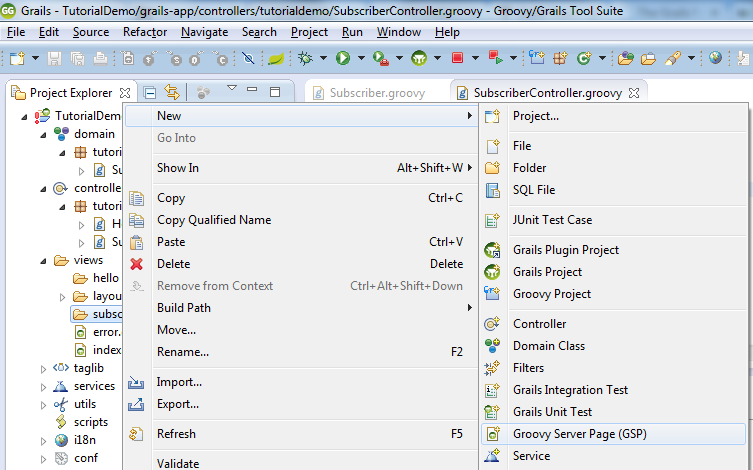Open the Run dropdown arrow
This screenshot has width=753, height=470.
(361, 58)
